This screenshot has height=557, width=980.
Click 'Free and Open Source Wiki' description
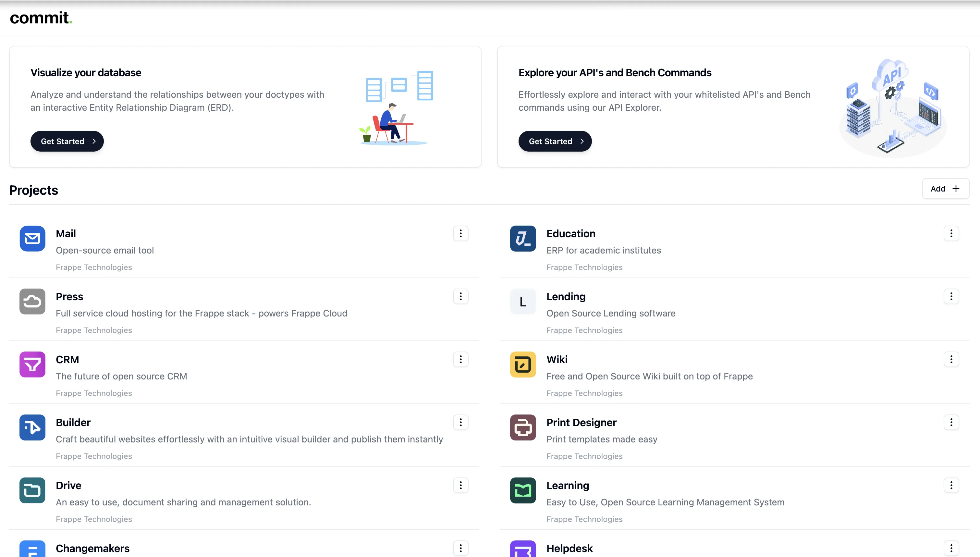tap(649, 377)
